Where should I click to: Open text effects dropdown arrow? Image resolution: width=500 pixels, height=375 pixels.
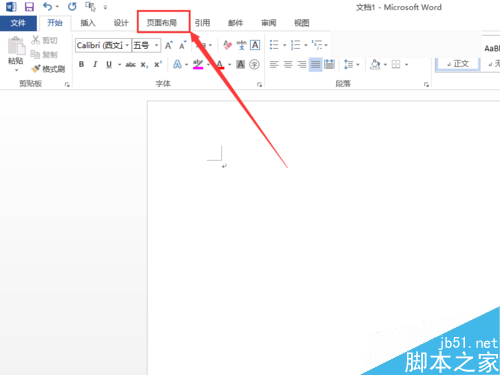click(x=186, y=64)
